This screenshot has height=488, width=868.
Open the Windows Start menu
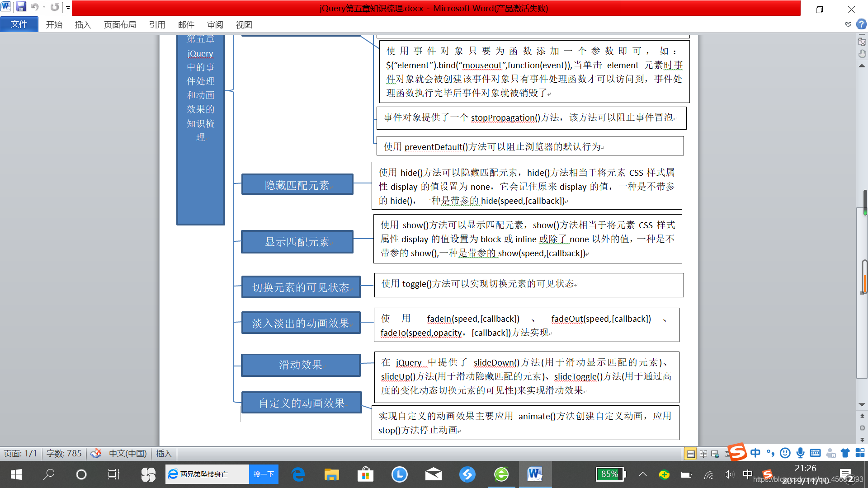click(x=16, y=474)
